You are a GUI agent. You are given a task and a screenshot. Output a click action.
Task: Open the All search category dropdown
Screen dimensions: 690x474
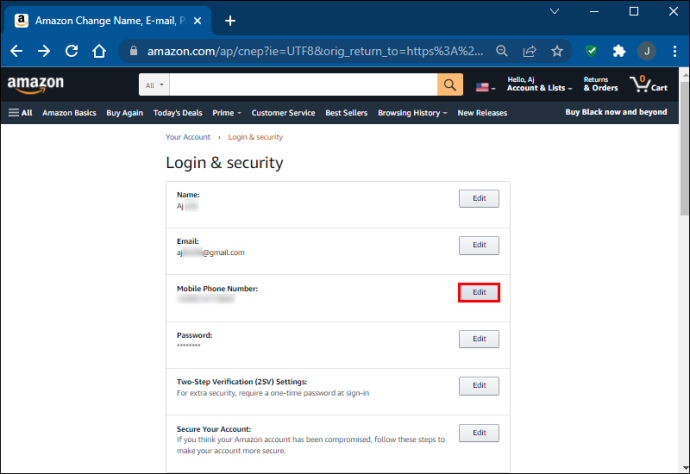(154, 85)
